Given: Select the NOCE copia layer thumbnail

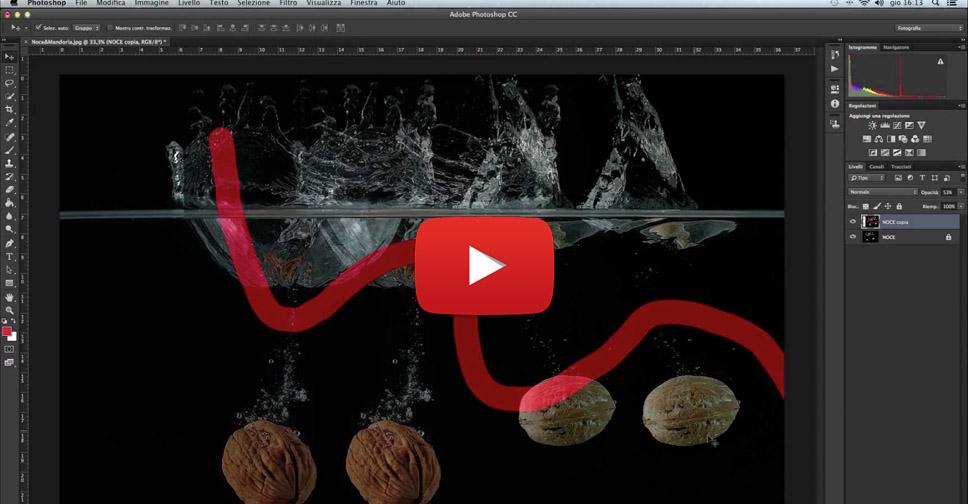Looking at the screenshot, I should [870, 222].
